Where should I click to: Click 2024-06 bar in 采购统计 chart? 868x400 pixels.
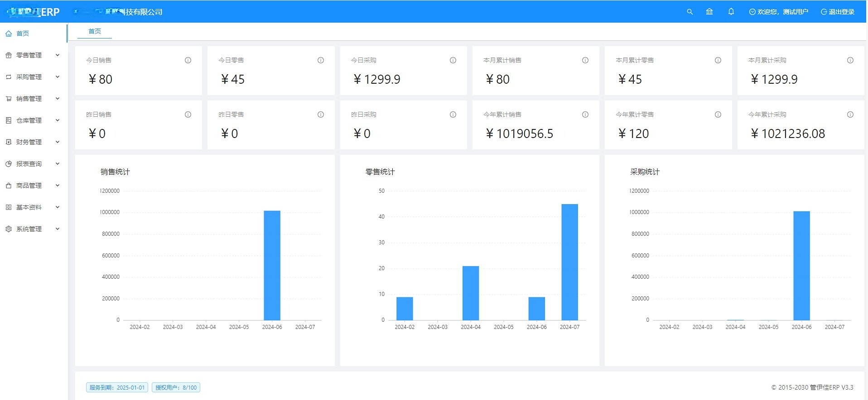[x=801, y=266]
